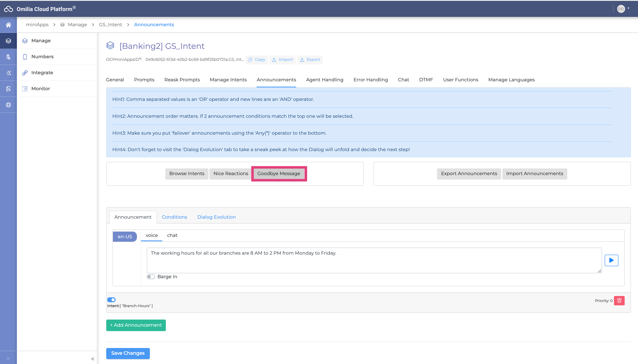Go to miniApps breadcrumb

37,24
